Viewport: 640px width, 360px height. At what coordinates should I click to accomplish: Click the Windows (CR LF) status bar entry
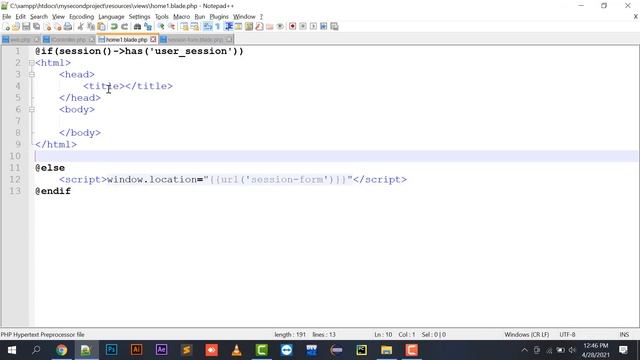[527, 334]
